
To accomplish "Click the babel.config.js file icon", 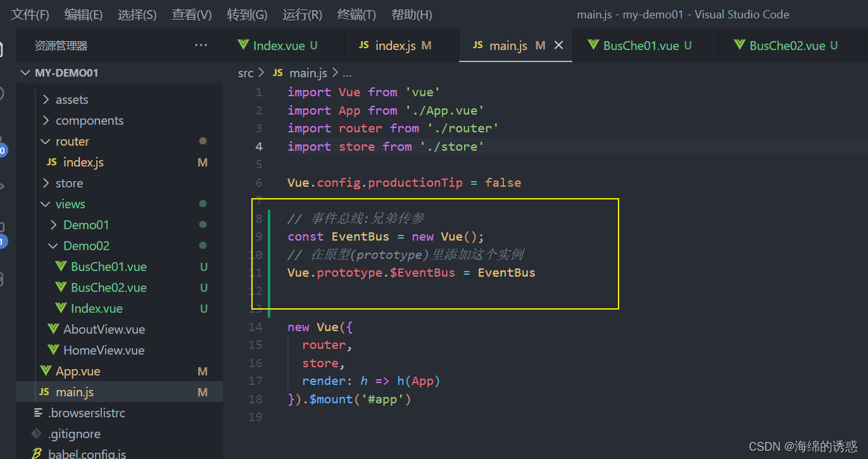I will 37,453.
